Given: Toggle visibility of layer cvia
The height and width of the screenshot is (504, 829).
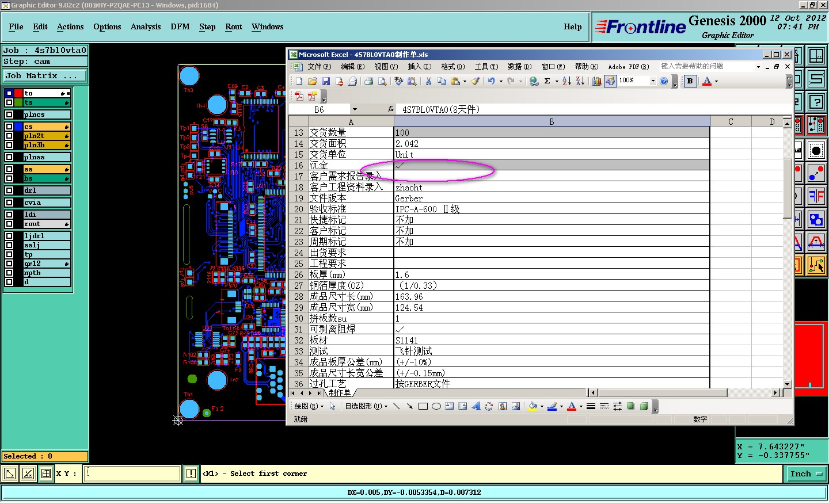Looking at the screenshot, I should (x=9, y=203).
